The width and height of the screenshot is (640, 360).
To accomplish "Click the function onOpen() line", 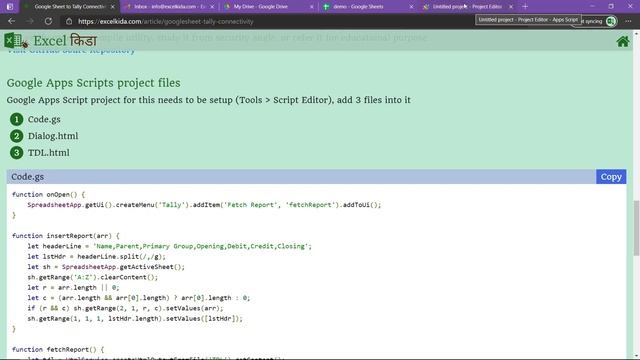I will point(49,195).
